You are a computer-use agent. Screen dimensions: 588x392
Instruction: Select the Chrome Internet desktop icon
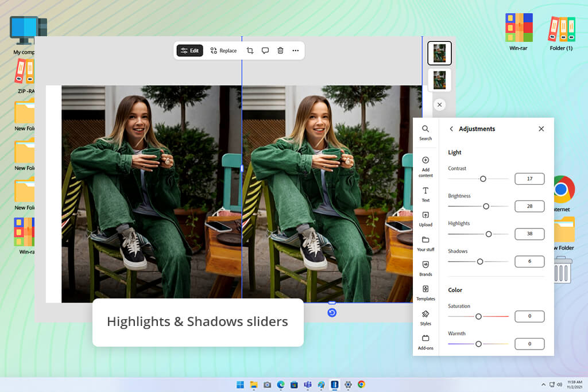pos(564,193)
